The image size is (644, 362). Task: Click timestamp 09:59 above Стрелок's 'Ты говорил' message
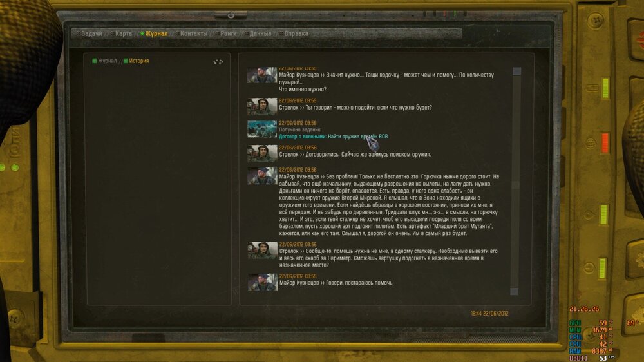[x=298, y=100]
